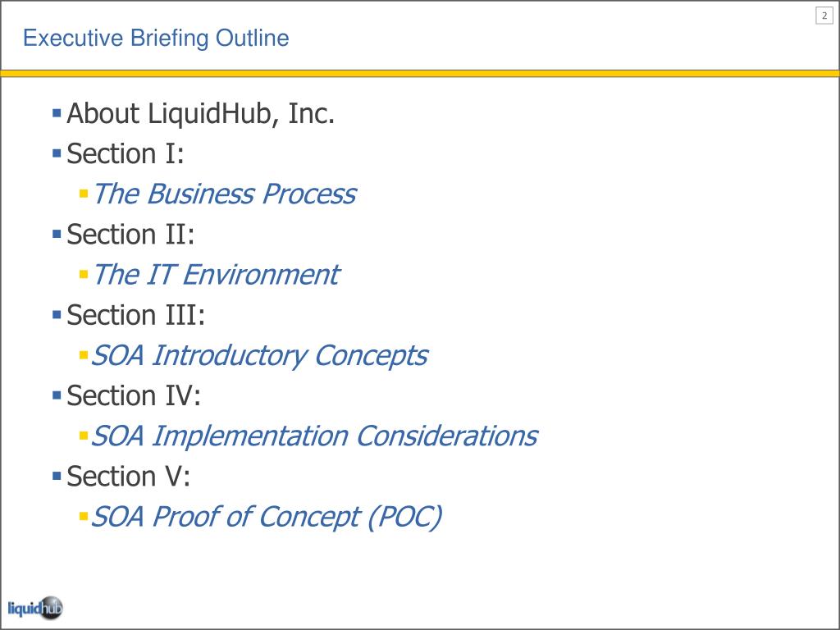The image size is (840, 630).
Task: Click the Section II: heading
Action: (130, 235)
